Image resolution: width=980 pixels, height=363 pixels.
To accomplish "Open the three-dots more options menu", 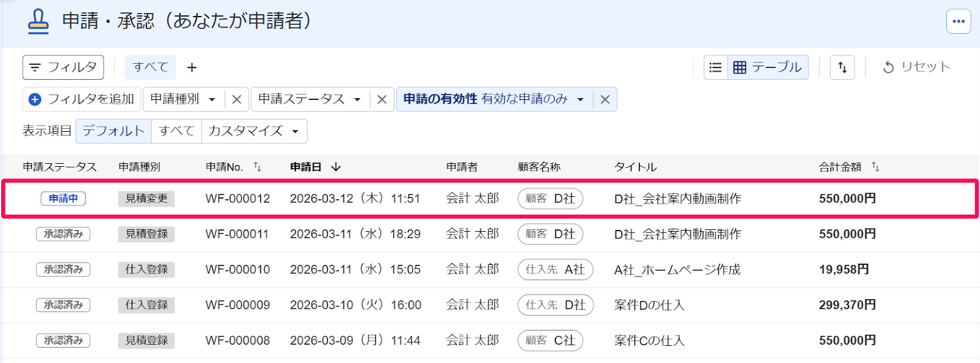I will tap(959, 21).
